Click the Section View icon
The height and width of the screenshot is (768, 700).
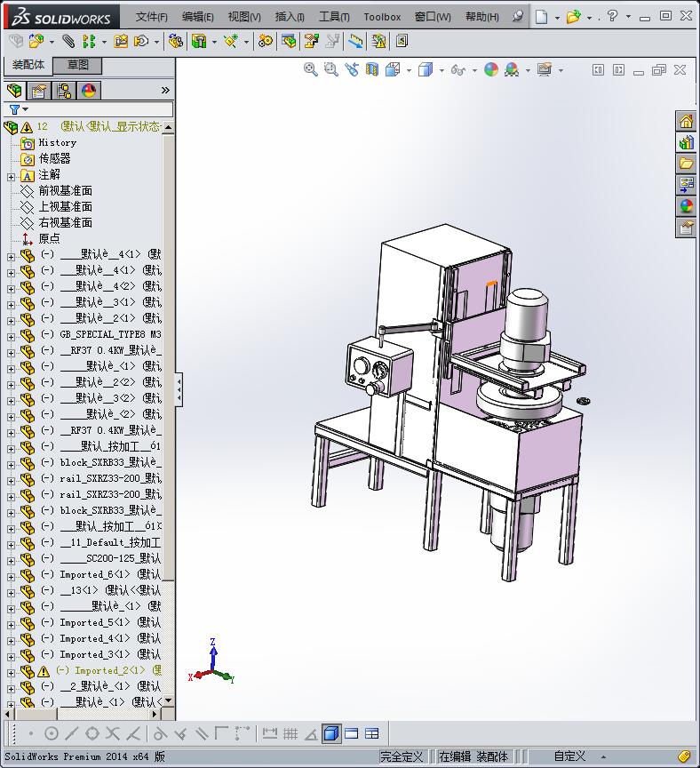tap(372, 69)
